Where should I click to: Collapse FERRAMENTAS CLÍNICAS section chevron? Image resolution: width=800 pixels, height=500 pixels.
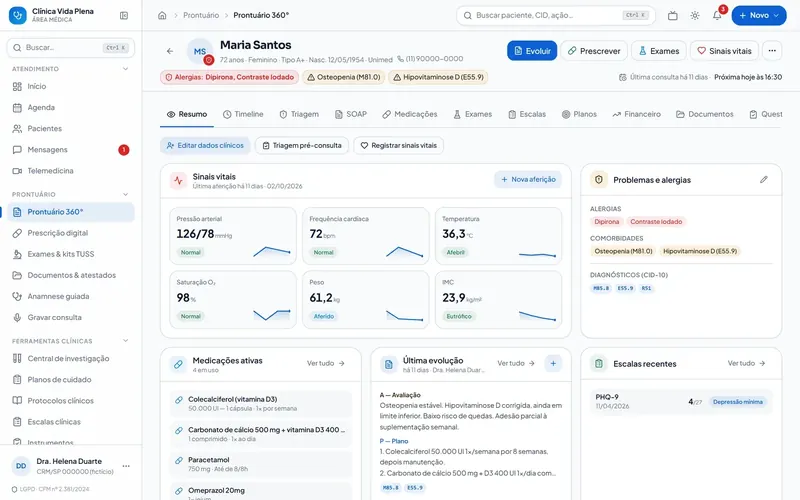(126, 340)
